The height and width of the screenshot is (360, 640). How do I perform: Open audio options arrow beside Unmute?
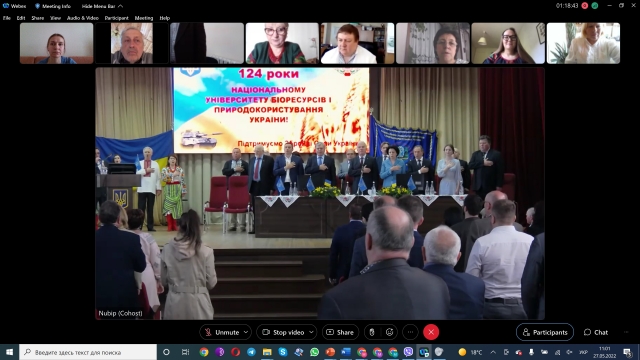click(x=246, y=332)
